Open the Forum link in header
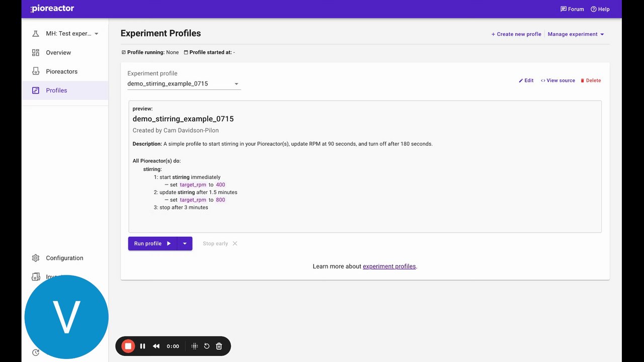This screenshot has height=362, width=644. point(572,9)
